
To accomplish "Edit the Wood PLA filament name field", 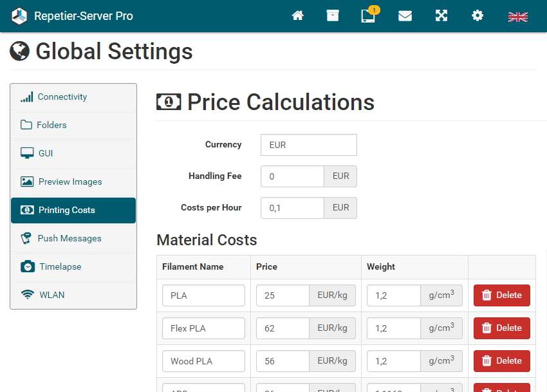I will [x=203, y=361].
